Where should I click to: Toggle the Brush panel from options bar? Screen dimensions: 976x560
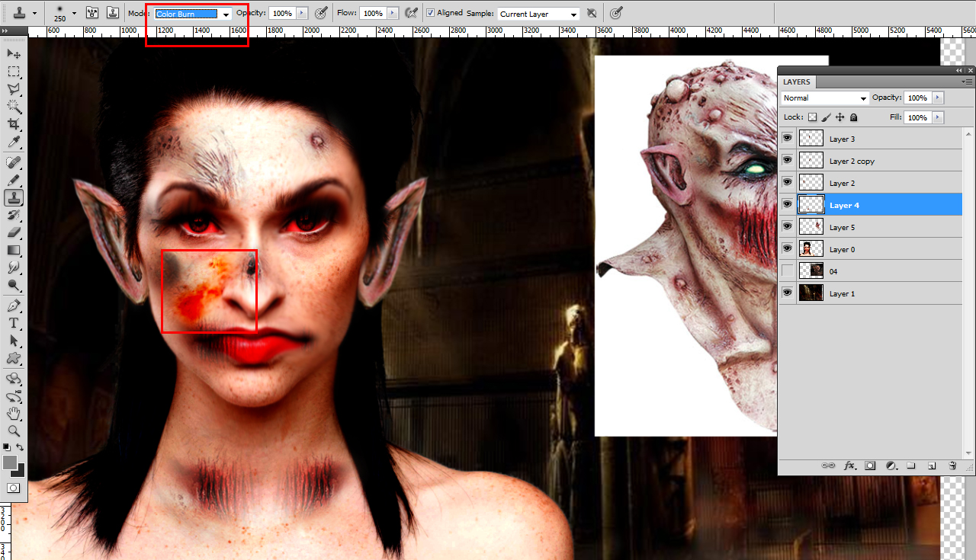click(91, 13)
